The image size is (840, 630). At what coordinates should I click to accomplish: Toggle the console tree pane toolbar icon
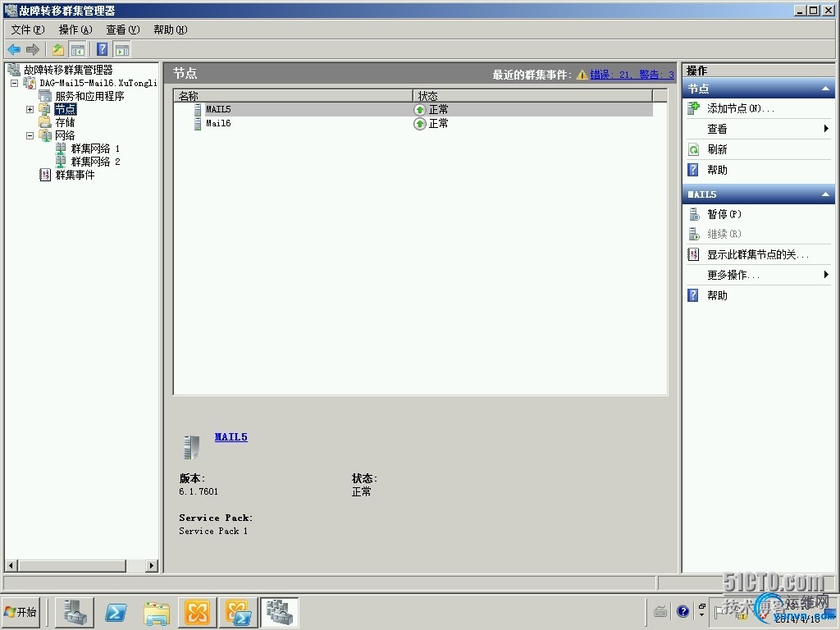[x=78, y=50]
